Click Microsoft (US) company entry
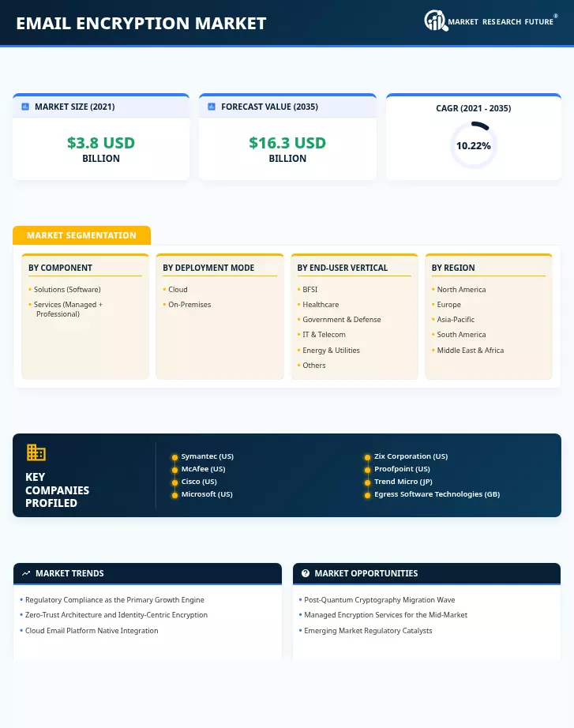The image size is (574, 728). click(x=207, y=494)
